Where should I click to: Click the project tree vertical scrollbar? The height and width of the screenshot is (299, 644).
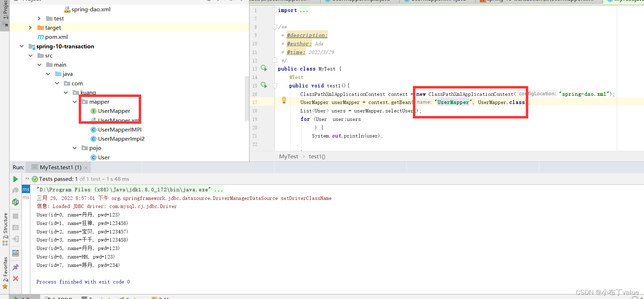click(247, 99)
